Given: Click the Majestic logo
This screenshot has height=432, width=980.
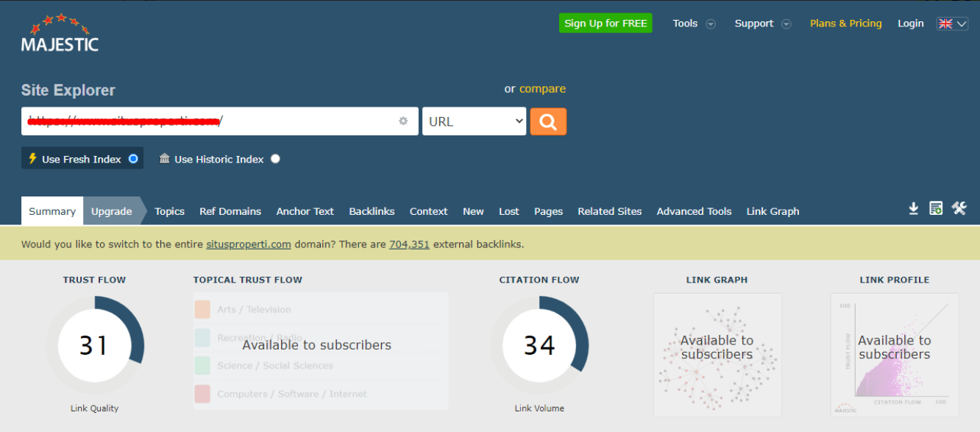Looking at the screenshot, I should tap(60, 33).
